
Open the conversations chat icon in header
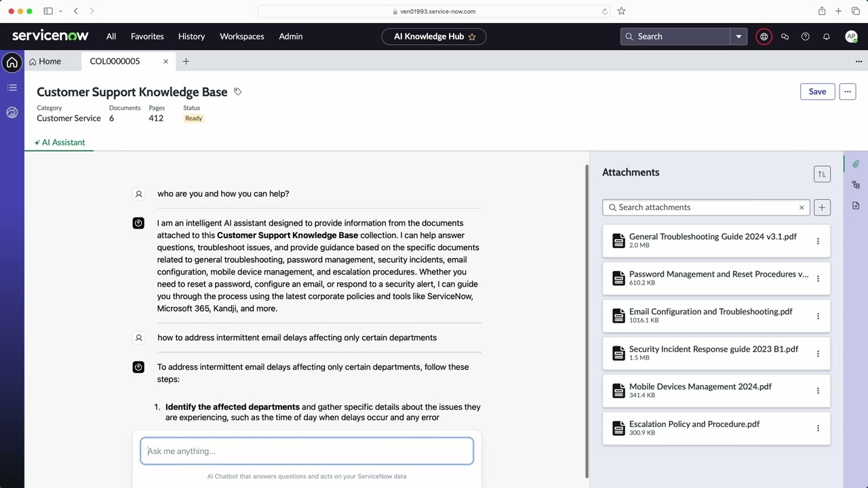click(x=785, y=37)
